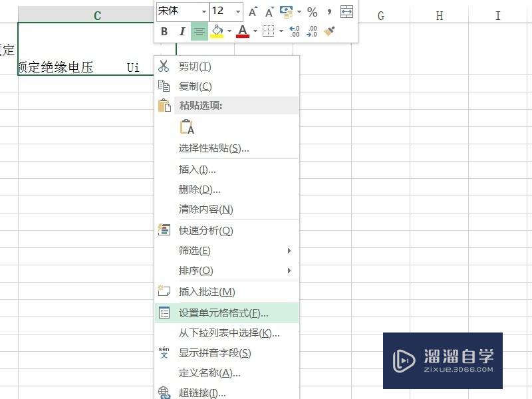Select the Format Painter brush icon
Image resolution: width=532 pixels, height=399 pixels.
point(328,31)
